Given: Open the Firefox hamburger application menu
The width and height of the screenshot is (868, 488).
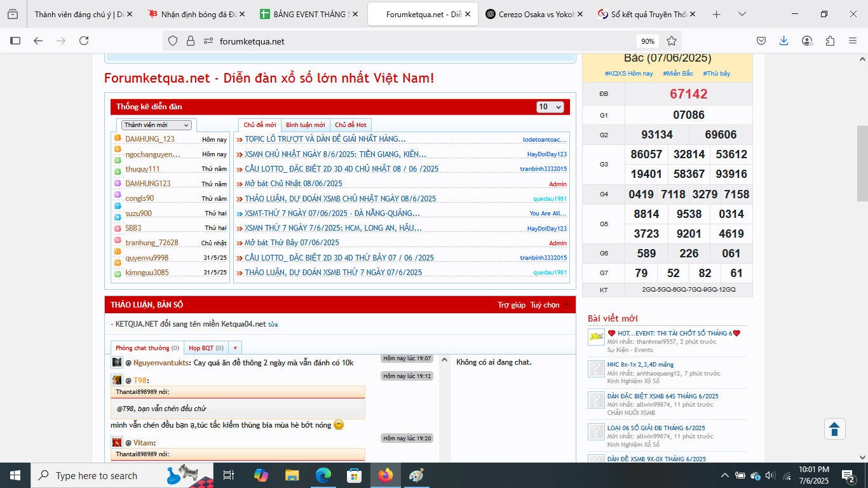Looking at the screenshot, I should point(853,41).
